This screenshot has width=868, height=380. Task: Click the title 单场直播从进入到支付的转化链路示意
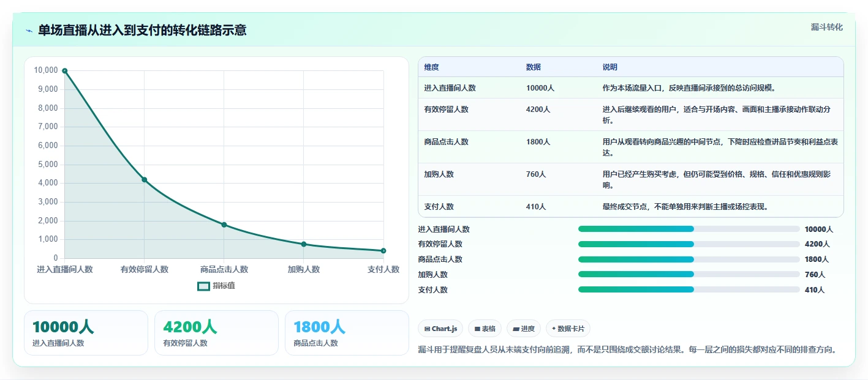pyautogui.click(x=142, y=30)
